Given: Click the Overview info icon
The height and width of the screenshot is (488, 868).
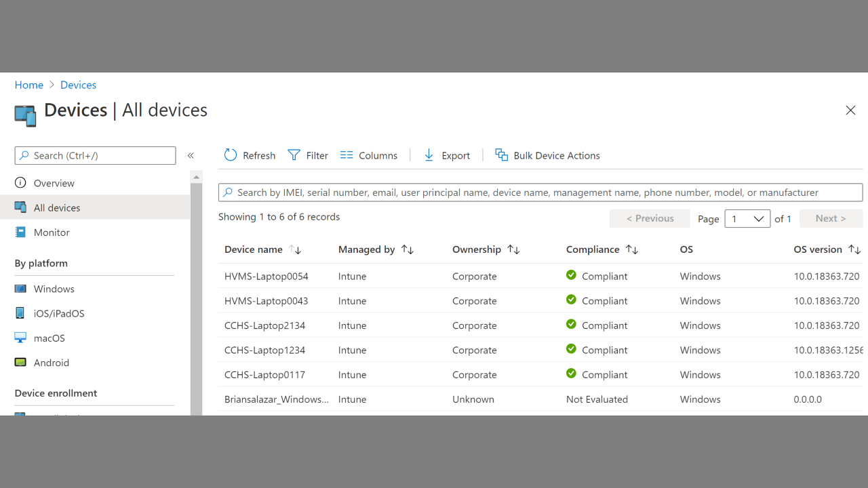Looking at the screenshot, I should pos(20,183).
